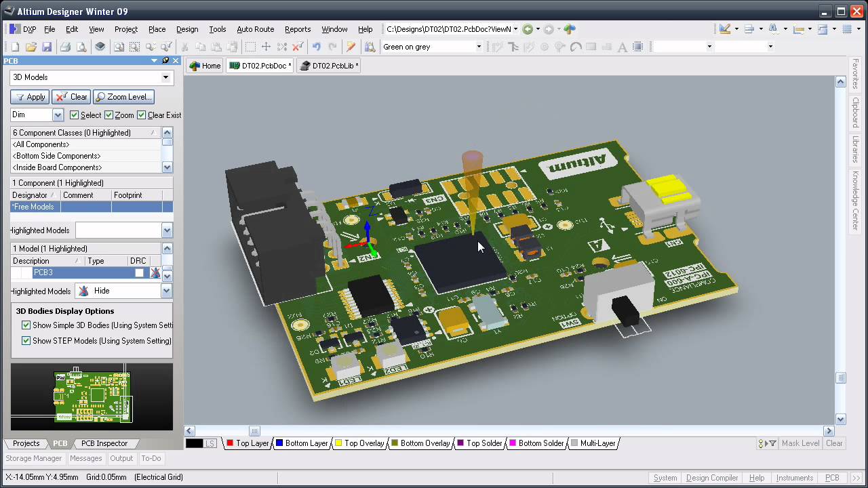Toggle the Zoom checkbox in PCB panel
868x488 pixels.
click(x=108, y=115)
